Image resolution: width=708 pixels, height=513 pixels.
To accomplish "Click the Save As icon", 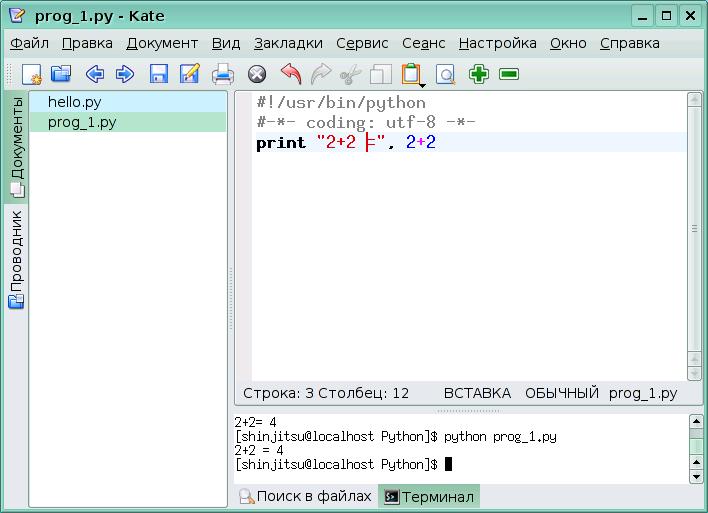I will coord(189,74).
